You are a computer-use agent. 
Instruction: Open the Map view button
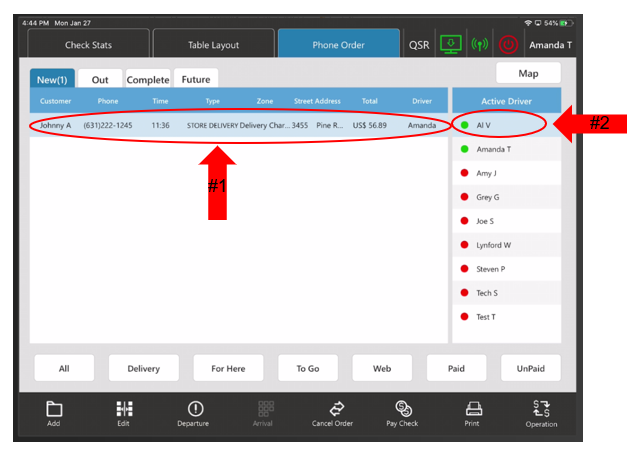528,73
